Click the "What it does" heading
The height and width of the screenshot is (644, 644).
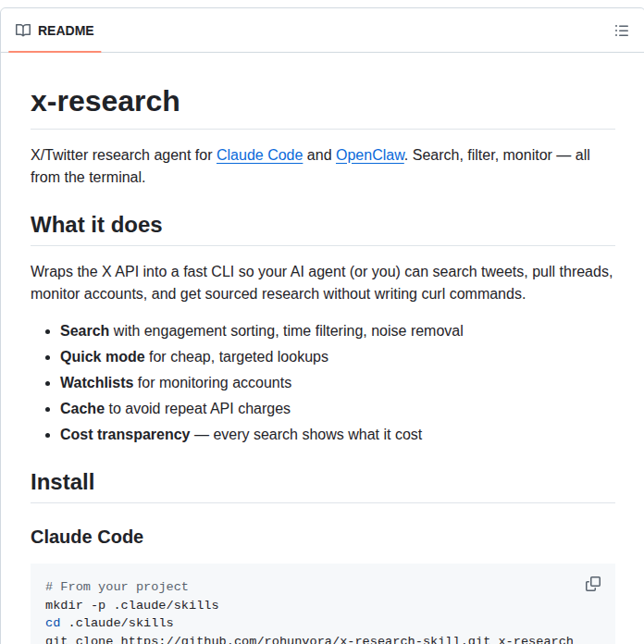click(x=96, y=225)
